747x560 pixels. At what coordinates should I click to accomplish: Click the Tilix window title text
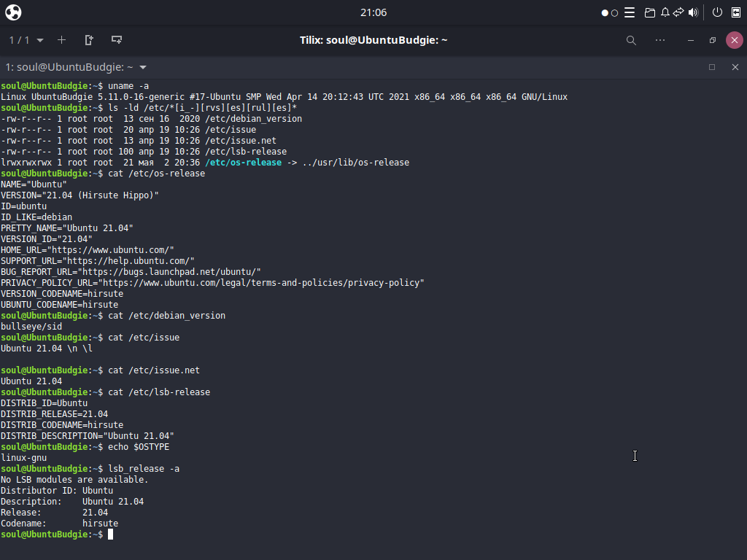click(x=373, y=40)
